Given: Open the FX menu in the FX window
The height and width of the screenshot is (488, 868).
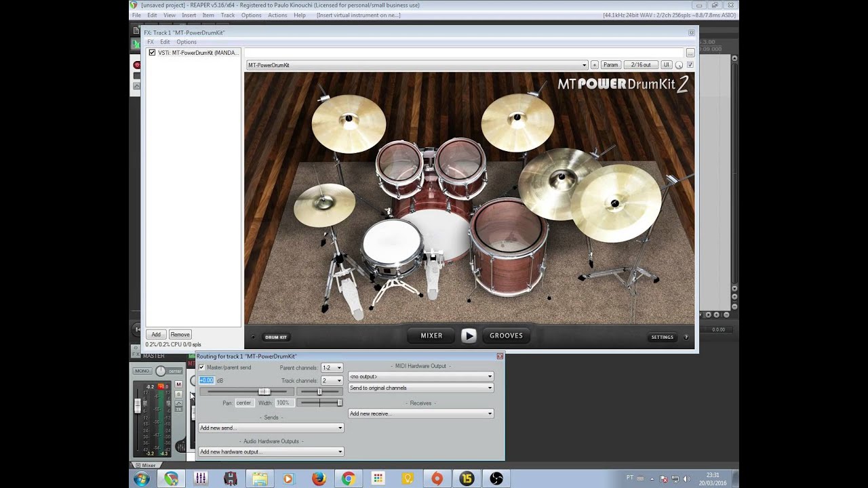Looking at the screenshot, I should click(x=151, y=41).
